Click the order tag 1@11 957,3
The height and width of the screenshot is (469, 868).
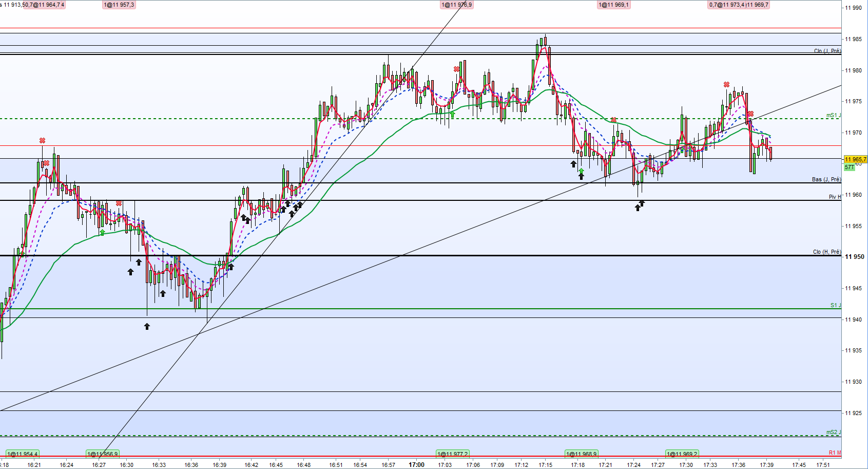(119, 5)
